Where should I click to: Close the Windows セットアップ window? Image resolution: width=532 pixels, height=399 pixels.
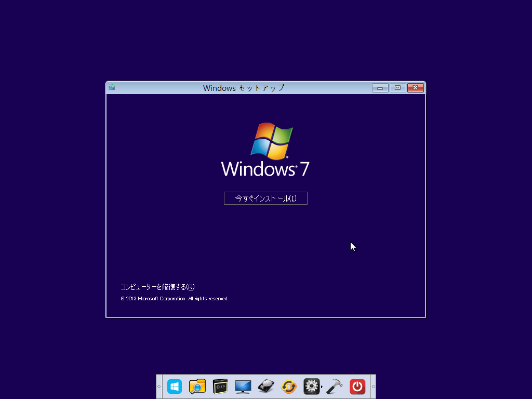pyautogui.click(x=415, y=88)
